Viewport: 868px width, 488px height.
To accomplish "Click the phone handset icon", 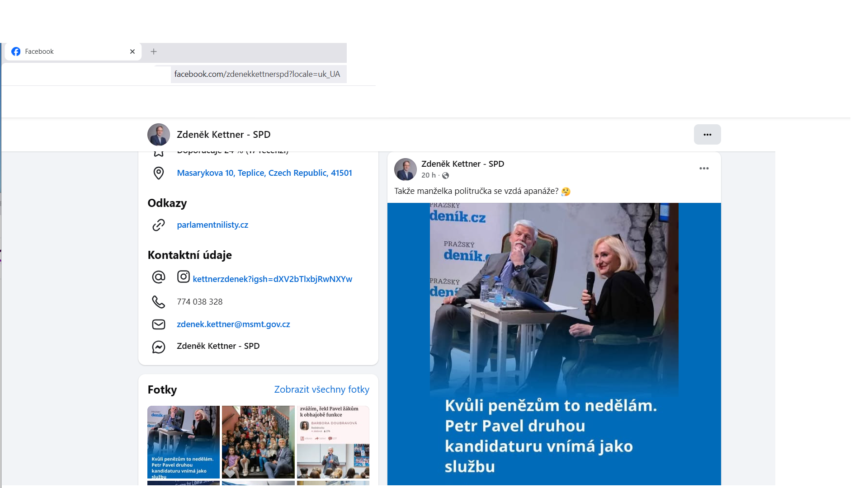I will tap(158, 302).
